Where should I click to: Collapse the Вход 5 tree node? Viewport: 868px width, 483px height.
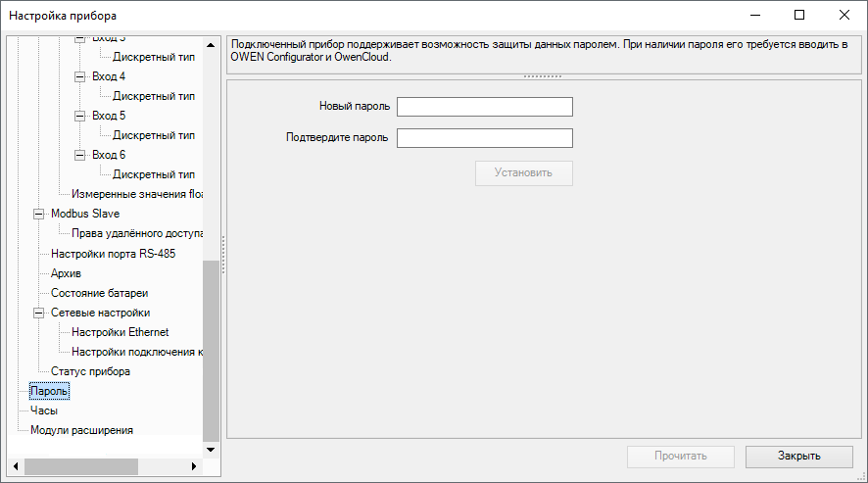click(79, 116)
